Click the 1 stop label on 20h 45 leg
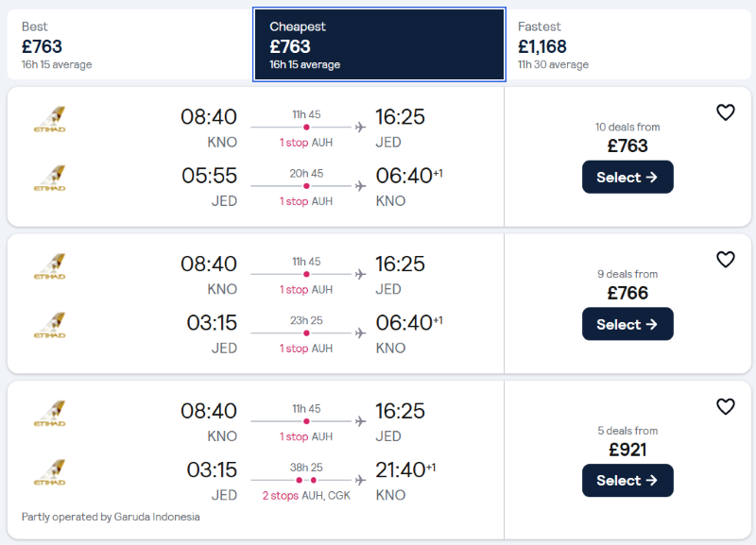Image resolution: width=756 pixels, height=545 pixels. click(294, 201)
